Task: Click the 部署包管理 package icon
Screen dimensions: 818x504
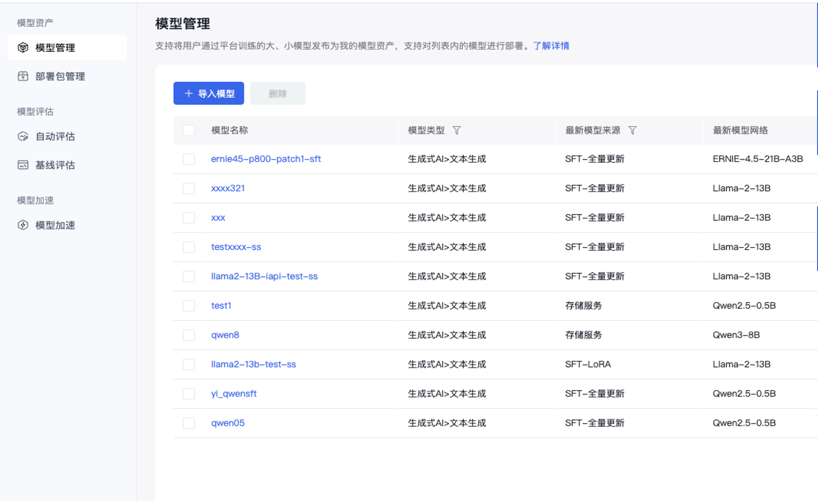Action: 23,76
